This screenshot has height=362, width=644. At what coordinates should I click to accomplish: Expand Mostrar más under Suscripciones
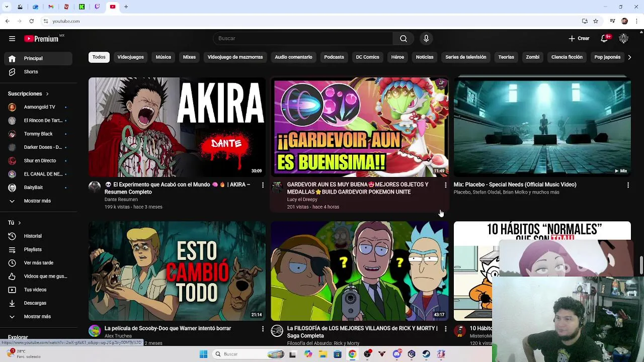click(x=38, y=201)
